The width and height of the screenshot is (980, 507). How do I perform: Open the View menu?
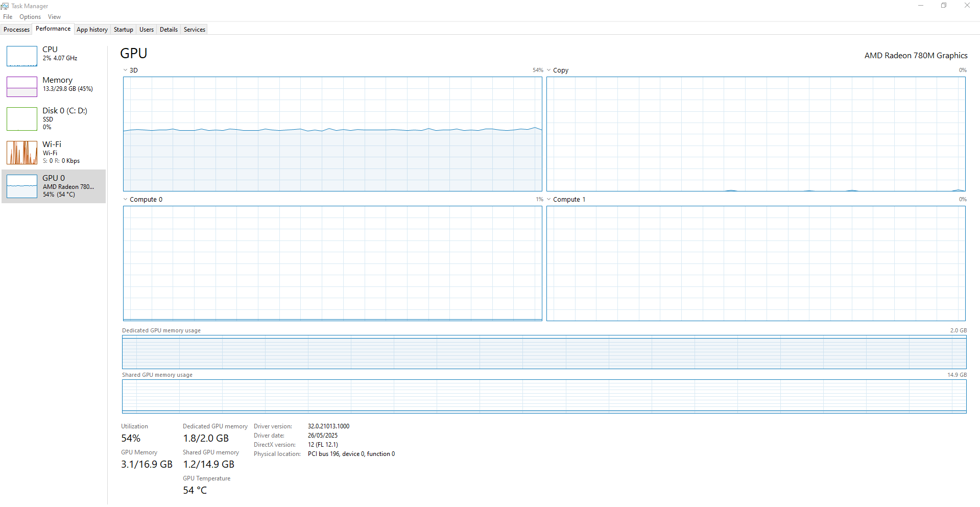[x=54, y=17]
